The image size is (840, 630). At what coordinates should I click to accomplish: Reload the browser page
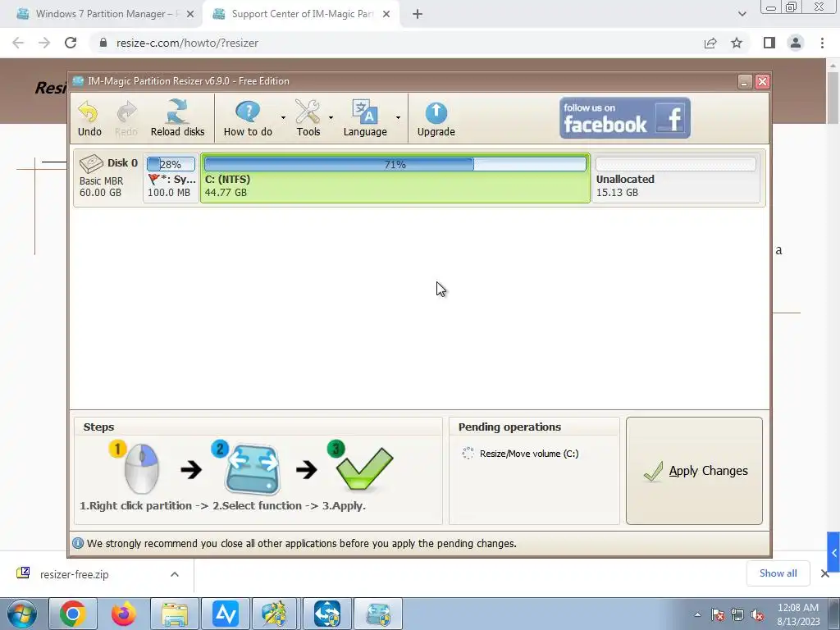point(71,43)
